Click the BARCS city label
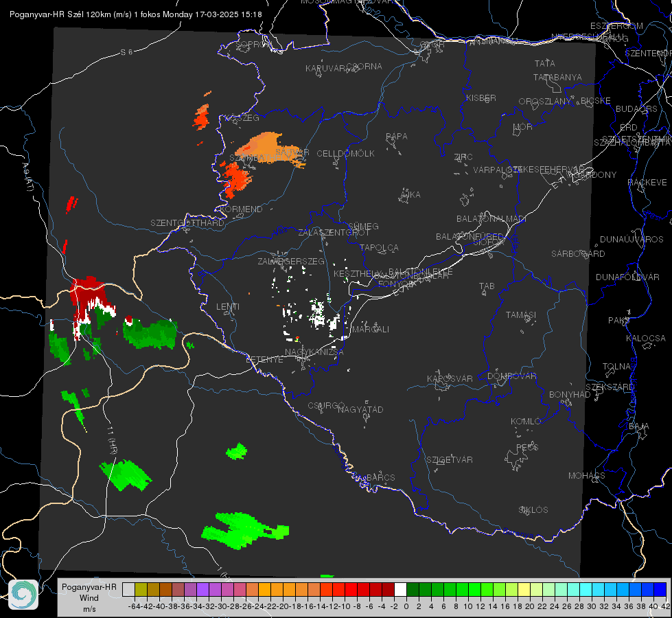The height and width of the screenshot is (618, 672). 380,477
